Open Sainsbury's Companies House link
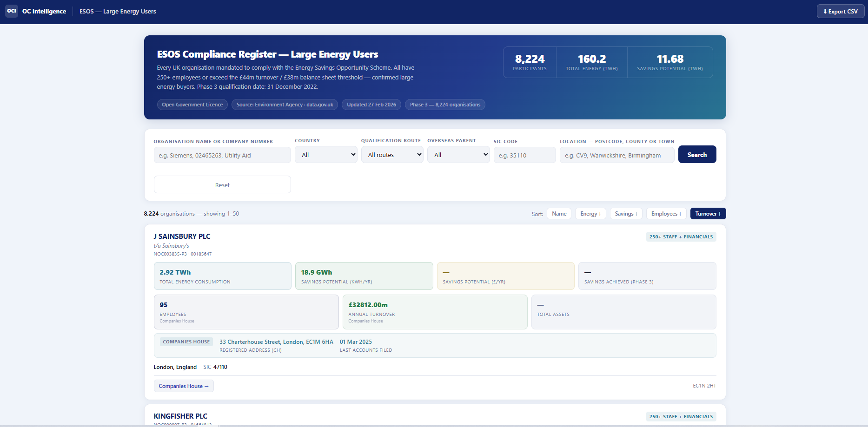868x427 pixels. pyautogui.click(x=184, y=386)
